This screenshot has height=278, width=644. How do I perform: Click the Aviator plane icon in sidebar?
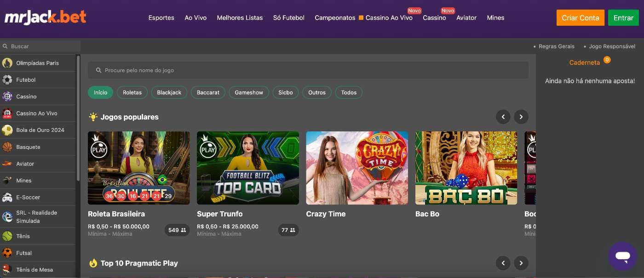[x=7, y=164]
